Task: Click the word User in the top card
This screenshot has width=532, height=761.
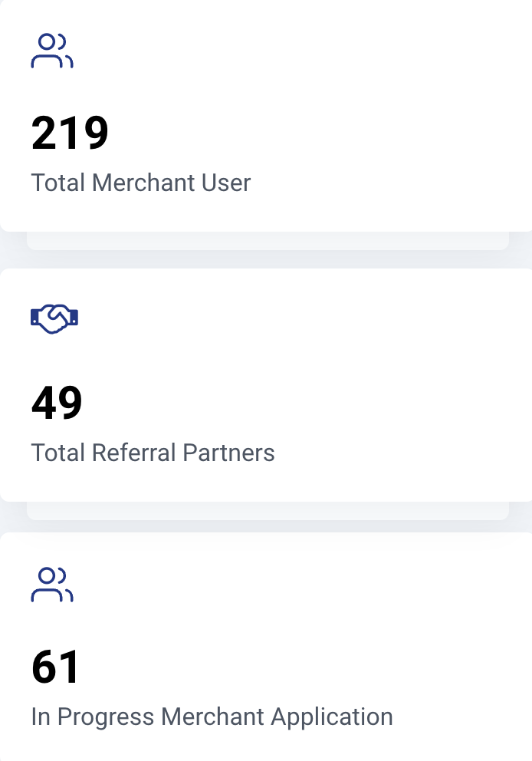Action: (226, 183)
